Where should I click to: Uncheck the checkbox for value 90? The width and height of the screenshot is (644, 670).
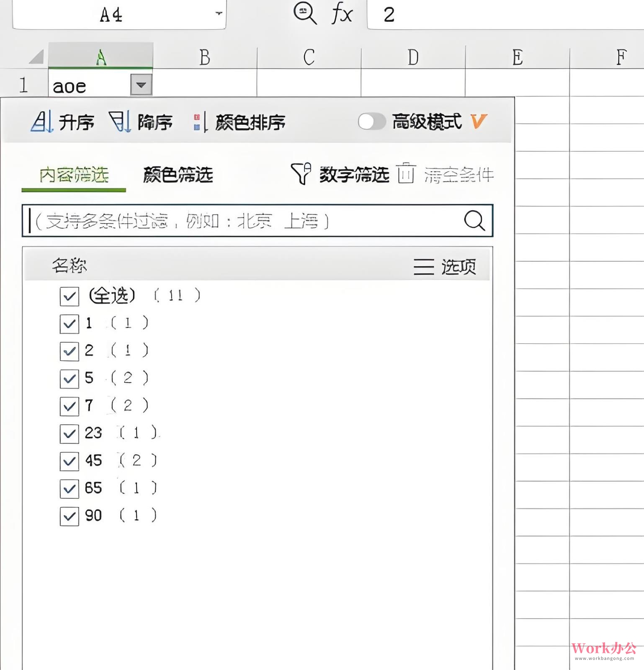click(69, 516)
